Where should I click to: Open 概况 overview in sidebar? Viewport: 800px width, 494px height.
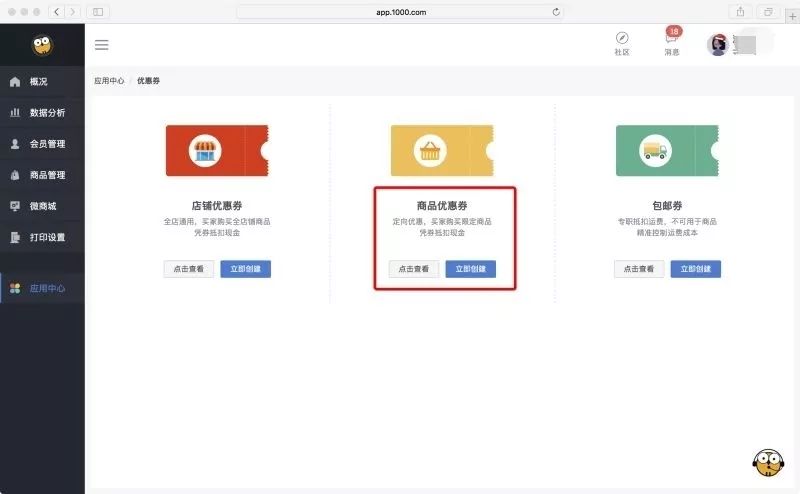tap(42, 82)
